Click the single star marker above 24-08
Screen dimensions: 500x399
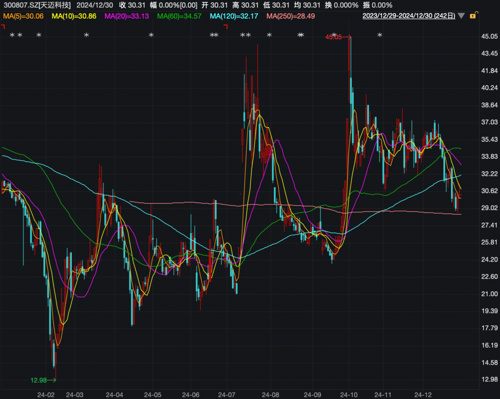(x=269, y=35)
